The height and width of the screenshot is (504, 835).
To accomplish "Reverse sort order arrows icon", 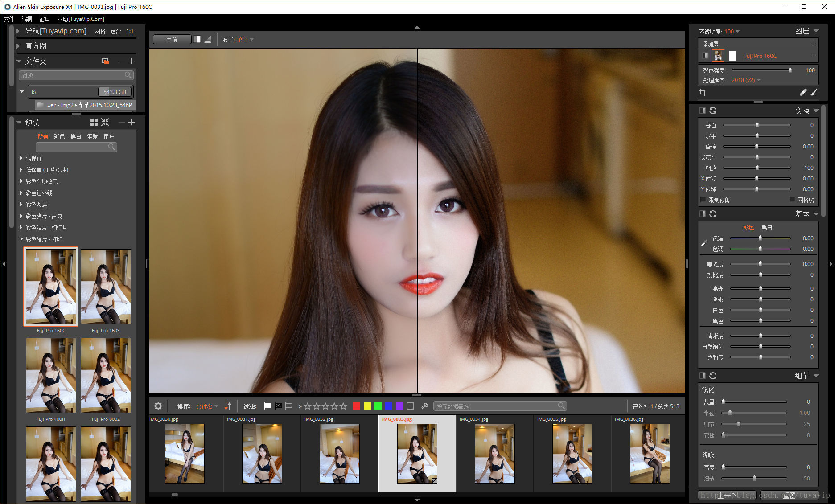I will click(228, 406).
